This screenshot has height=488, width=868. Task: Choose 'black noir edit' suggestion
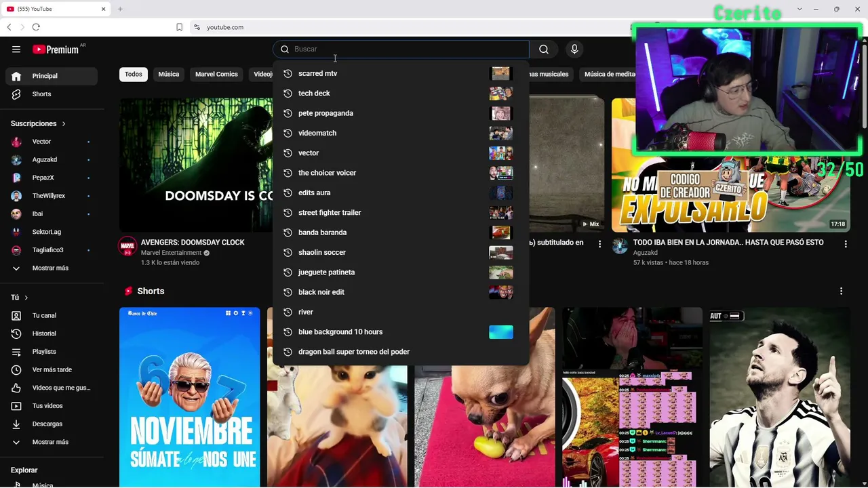[401, 292]
